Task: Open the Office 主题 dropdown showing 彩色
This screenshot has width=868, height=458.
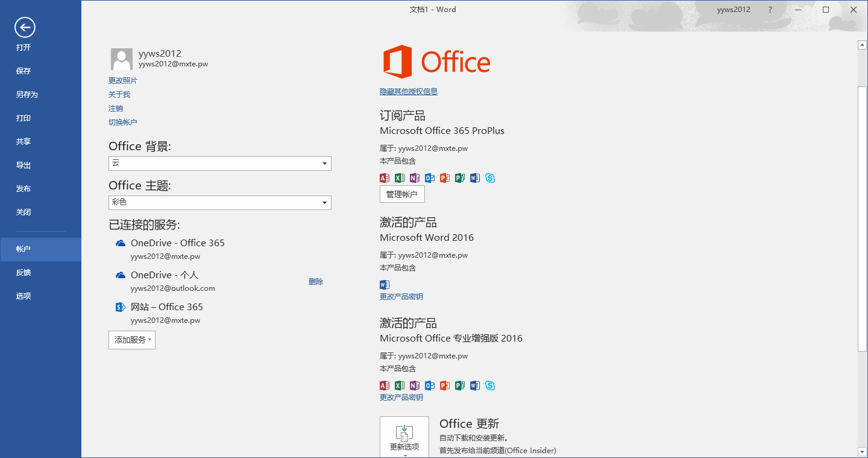Action: [220, 203]
